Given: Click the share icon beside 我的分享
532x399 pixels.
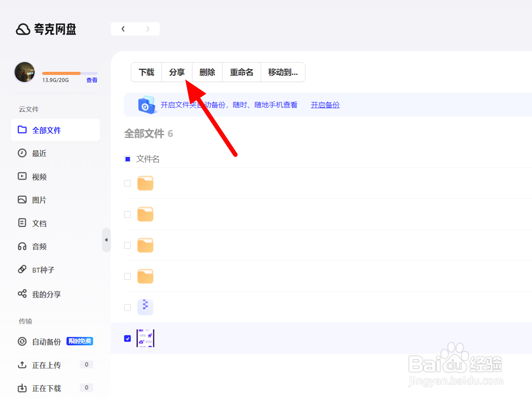Looking at the screenshot, I should point(22,294).
